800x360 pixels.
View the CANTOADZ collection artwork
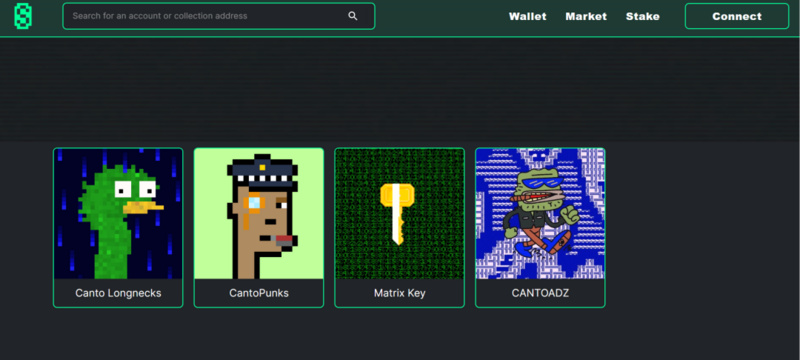click(x=540, y=214)
